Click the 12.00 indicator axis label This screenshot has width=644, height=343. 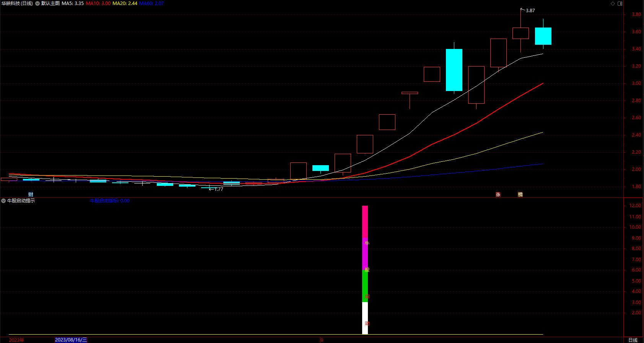(635, 206)
